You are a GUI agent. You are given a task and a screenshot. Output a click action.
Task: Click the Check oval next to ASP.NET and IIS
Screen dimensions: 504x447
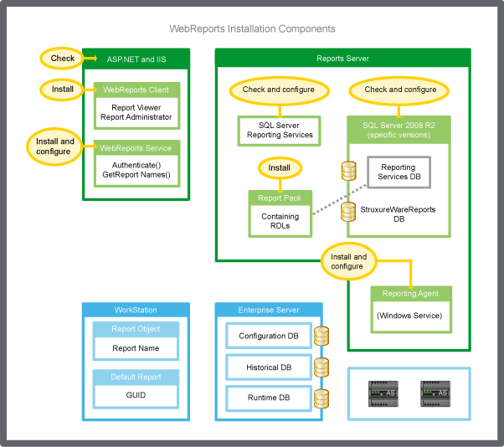click(63, 59)
